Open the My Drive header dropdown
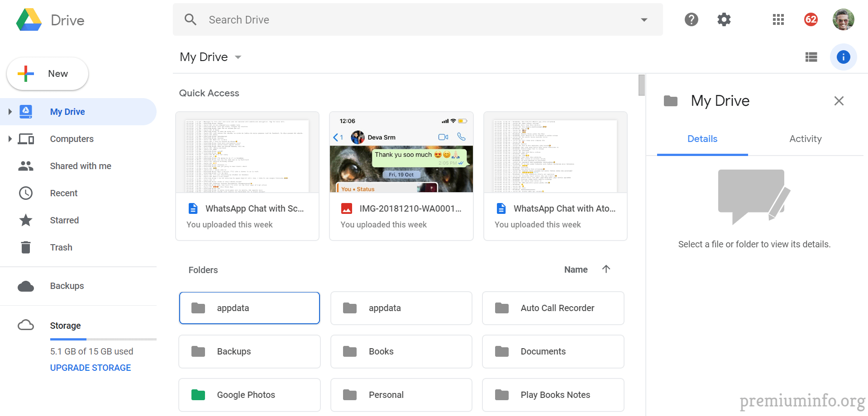 coord(238,57)
